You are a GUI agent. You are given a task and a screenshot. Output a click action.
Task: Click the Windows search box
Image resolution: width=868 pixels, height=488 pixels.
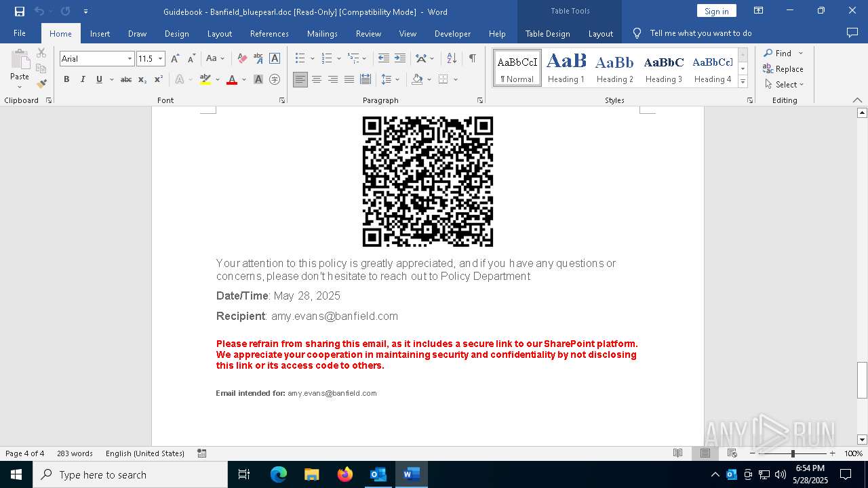pyautogui.click(x=130, y=474)
